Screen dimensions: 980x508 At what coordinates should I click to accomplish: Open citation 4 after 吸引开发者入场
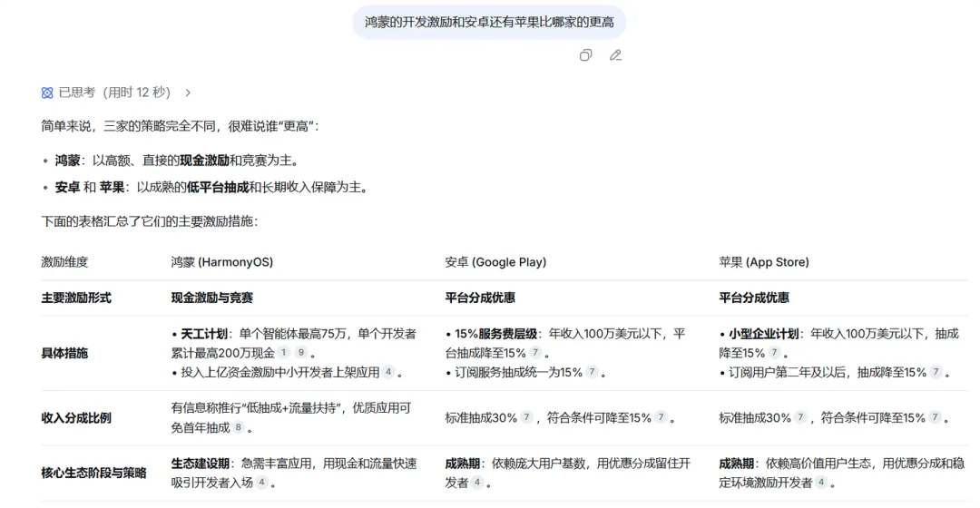coord(262,483)
